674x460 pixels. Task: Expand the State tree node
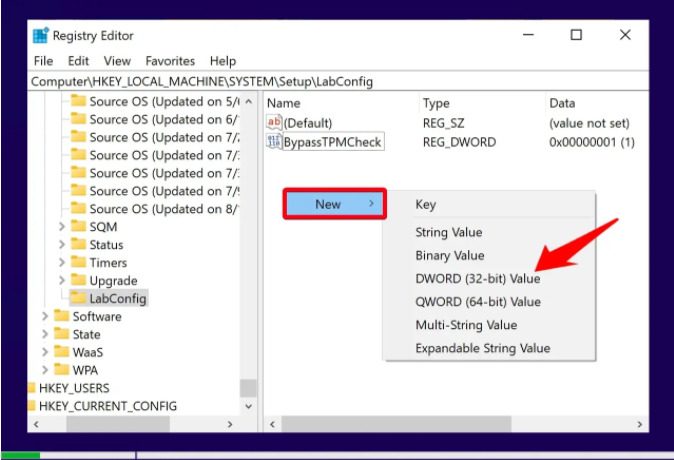(45, 334)
